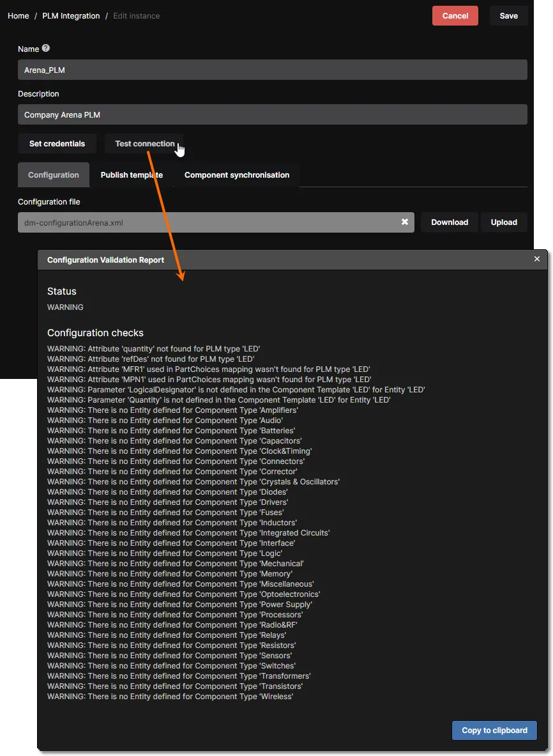Click the Cancel button

(455, 16)
